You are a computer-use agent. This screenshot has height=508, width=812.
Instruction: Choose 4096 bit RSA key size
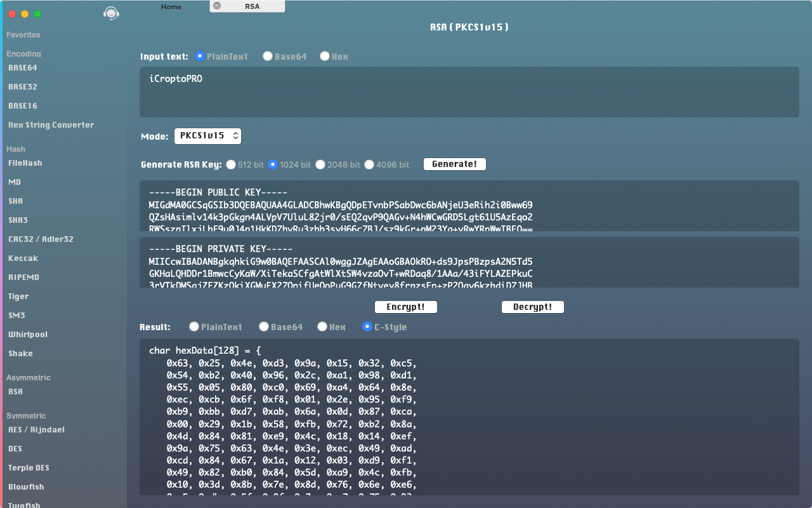point(369,164)
